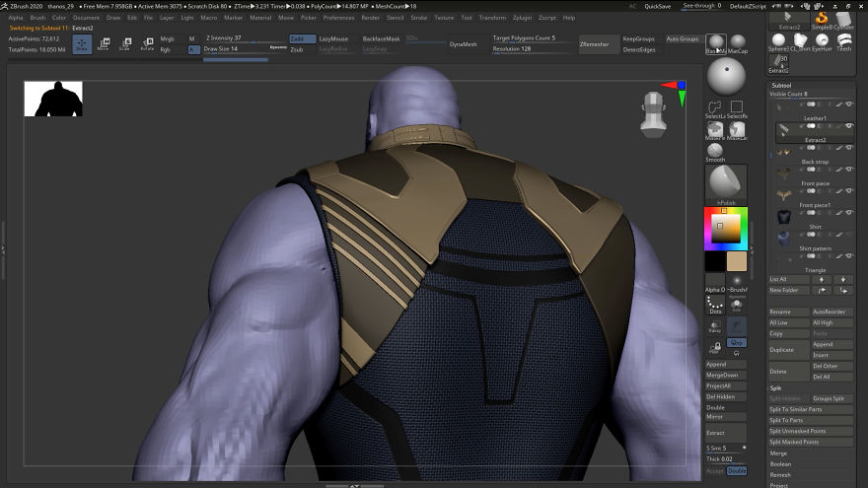Click the silhouette thumbnail preview

click(53, 99)
